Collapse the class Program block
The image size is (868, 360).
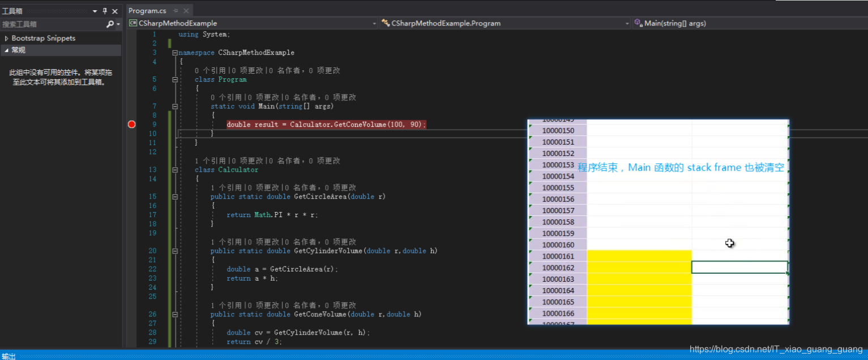click(x=175, y=80)
